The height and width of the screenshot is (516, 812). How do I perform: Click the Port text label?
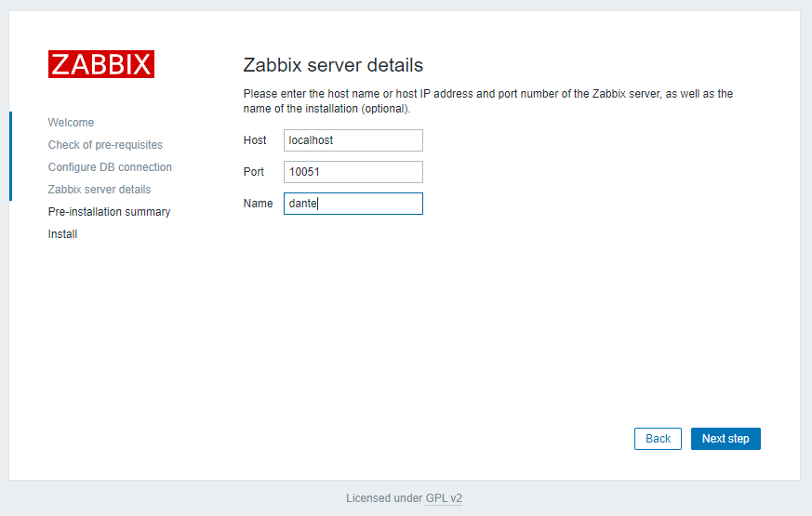pos(254,172)
